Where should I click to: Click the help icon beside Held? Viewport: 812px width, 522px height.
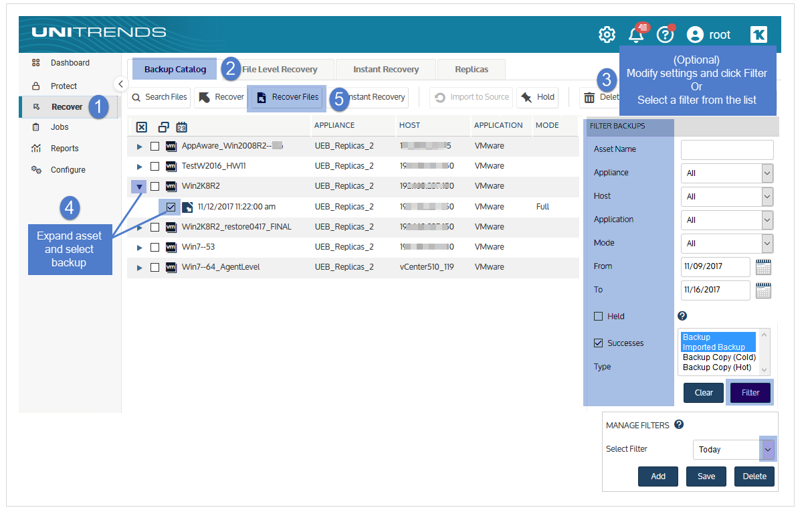click(682, 316)
